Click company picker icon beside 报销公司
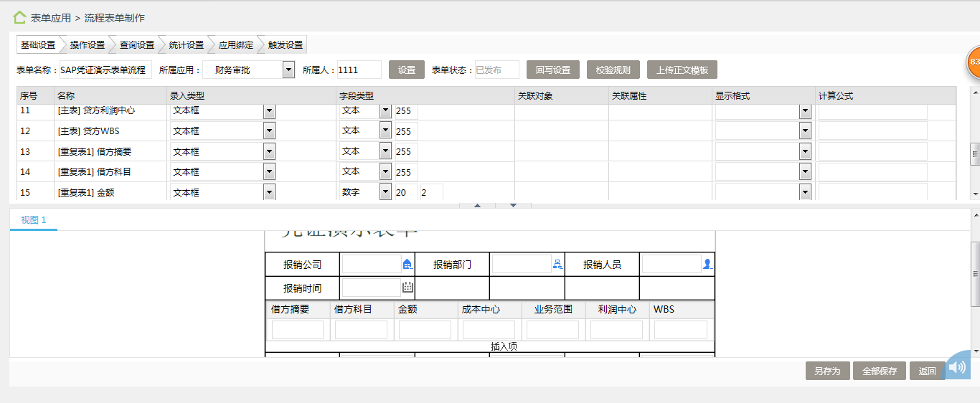This screenshot has width=980, height=403. click(407, 265)
